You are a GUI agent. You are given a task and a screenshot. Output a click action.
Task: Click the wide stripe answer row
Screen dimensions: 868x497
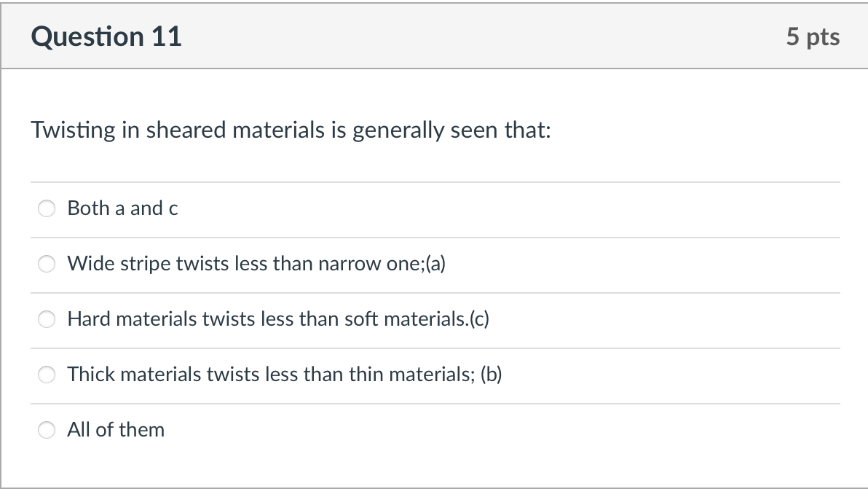[257, 264]
